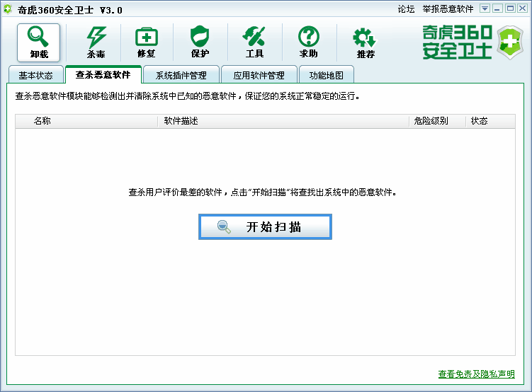Open the 论坛 forum link
532x392 pixels.
[406, 9]
